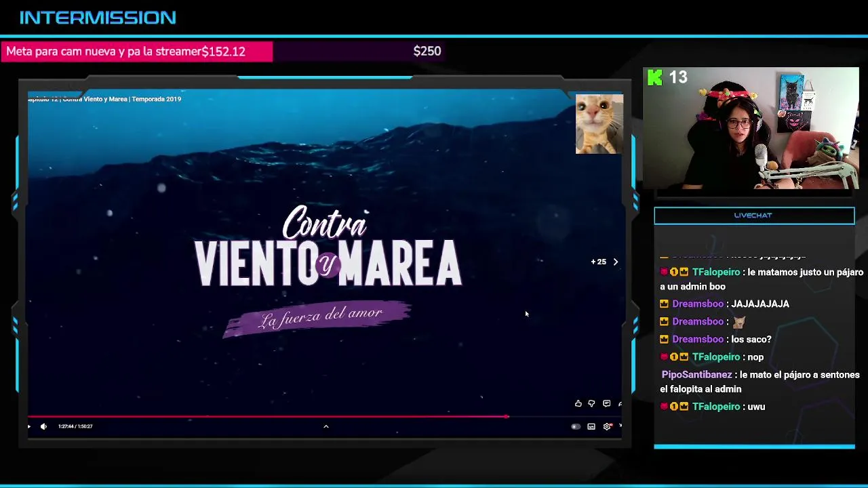Toggle subtitles with the captions icon
This screenshot has height=488, width=868.
591,426
